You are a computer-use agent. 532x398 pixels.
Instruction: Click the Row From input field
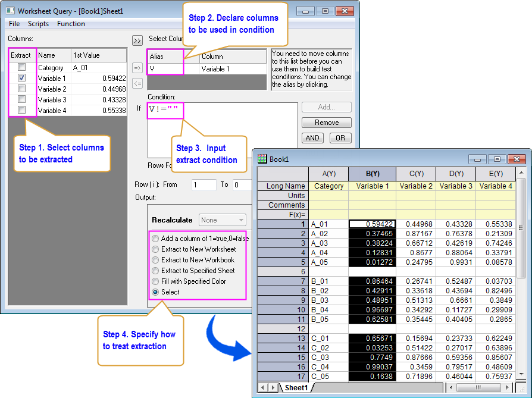pos(204,185)
